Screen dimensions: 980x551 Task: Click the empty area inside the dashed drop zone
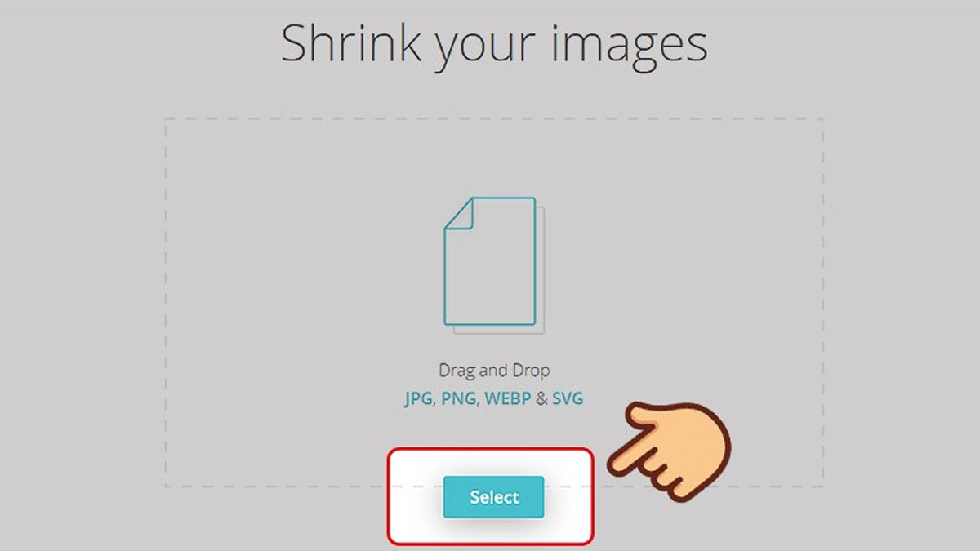click(286, 302)
